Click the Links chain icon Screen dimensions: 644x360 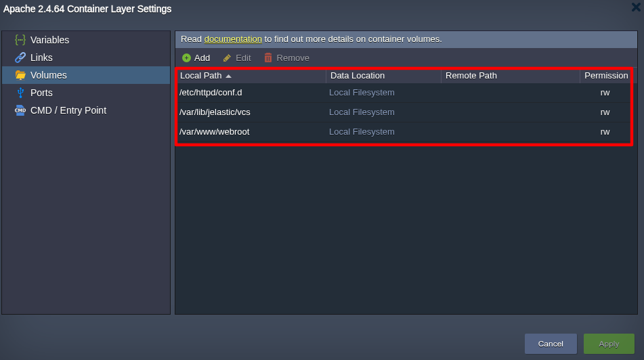coord(20,58)
